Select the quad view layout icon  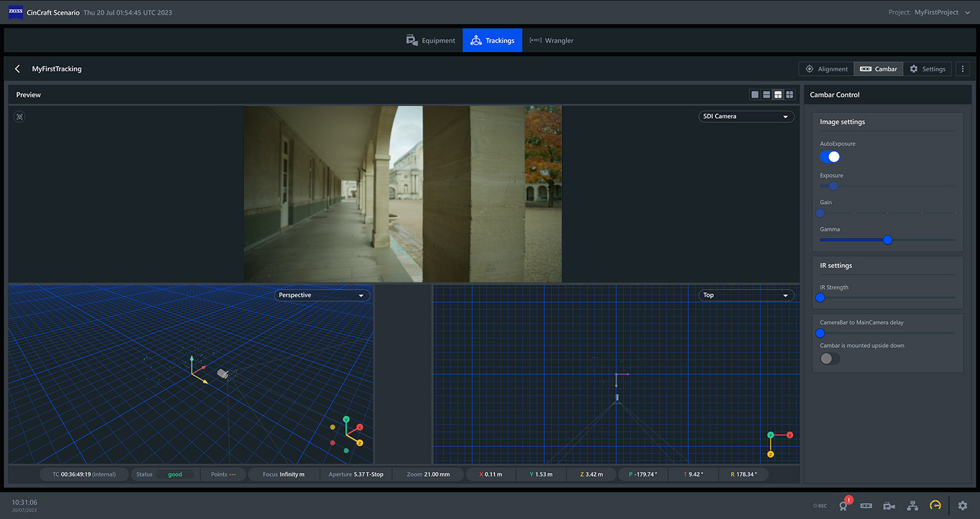click(789, 94)
